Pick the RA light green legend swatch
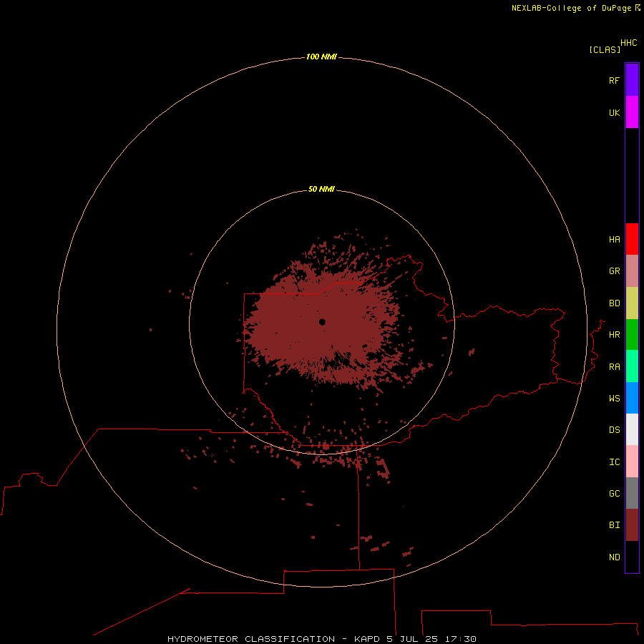644x644 pixels. pyautogui.click(x=632, y=366)
